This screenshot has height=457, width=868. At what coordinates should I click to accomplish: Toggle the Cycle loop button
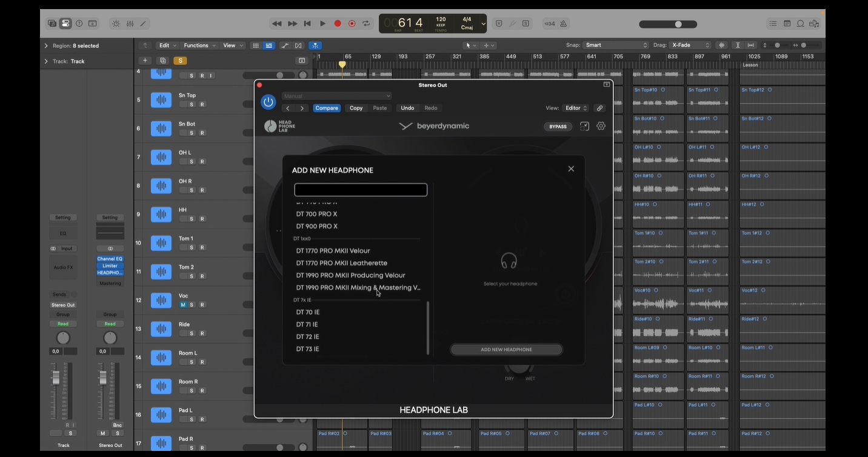(x=366, y=24)
